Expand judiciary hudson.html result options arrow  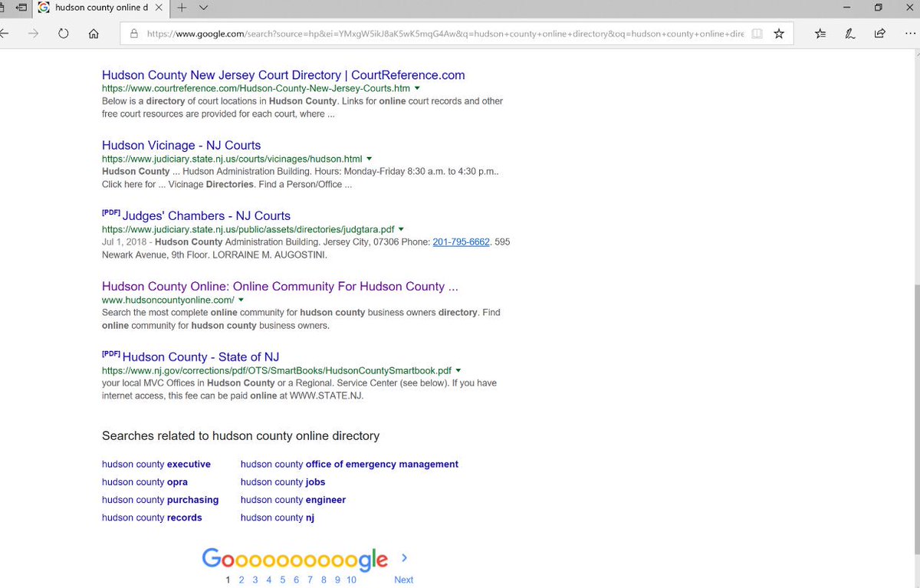coord(369,159)
